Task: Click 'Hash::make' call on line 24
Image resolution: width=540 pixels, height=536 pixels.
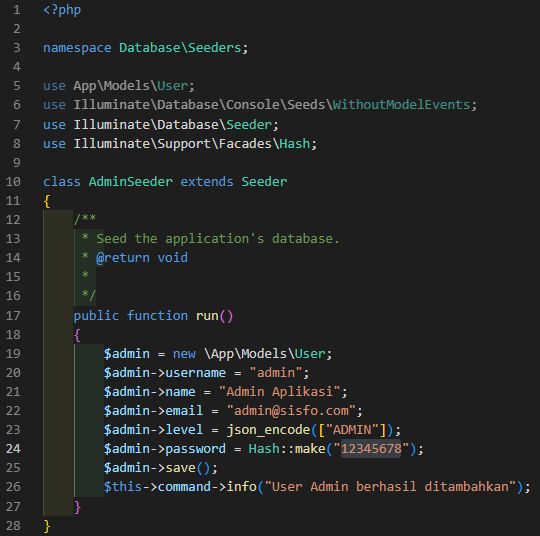Action: (x=287, y=449)
